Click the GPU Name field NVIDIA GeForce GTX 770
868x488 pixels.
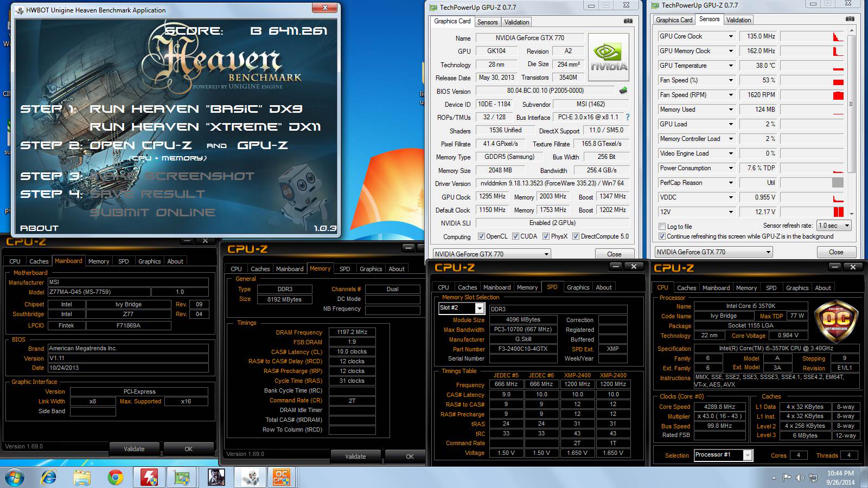530,38
